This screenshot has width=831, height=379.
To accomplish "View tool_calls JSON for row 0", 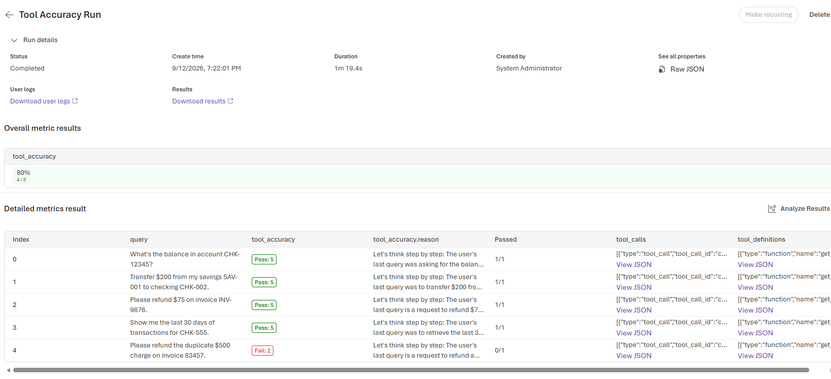I will point(633,265).
